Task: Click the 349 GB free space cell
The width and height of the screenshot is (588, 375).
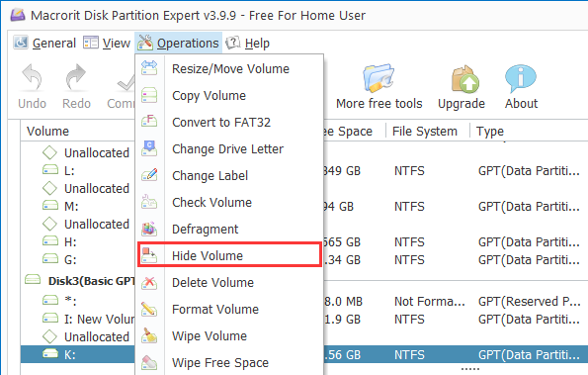Action: click(342, 171)
